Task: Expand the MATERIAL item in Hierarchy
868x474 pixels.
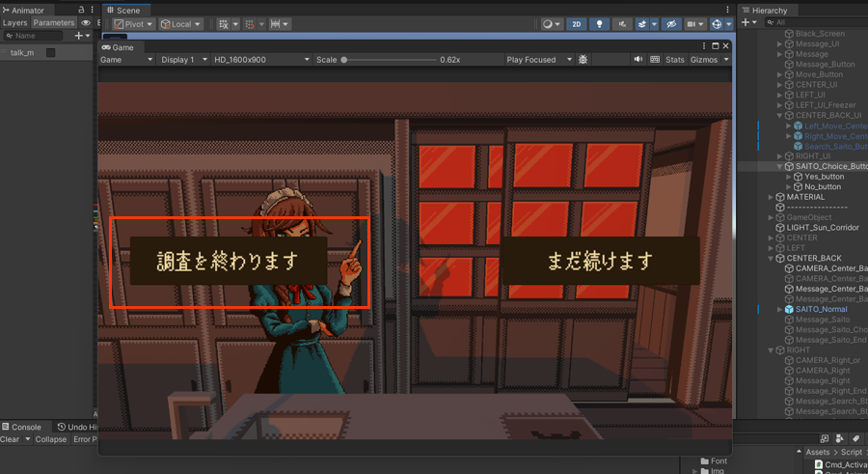Action: (772, 197)
